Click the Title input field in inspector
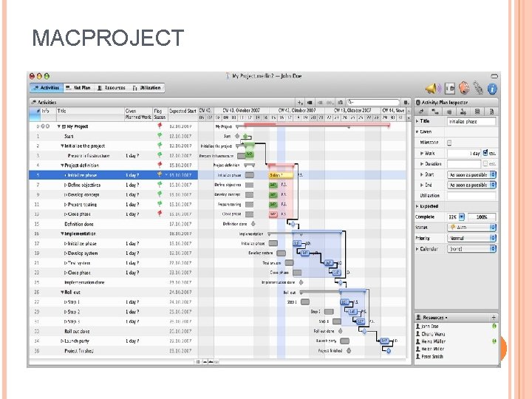The height and width of the screenshot is (399, 532). (x=471, y=121)
